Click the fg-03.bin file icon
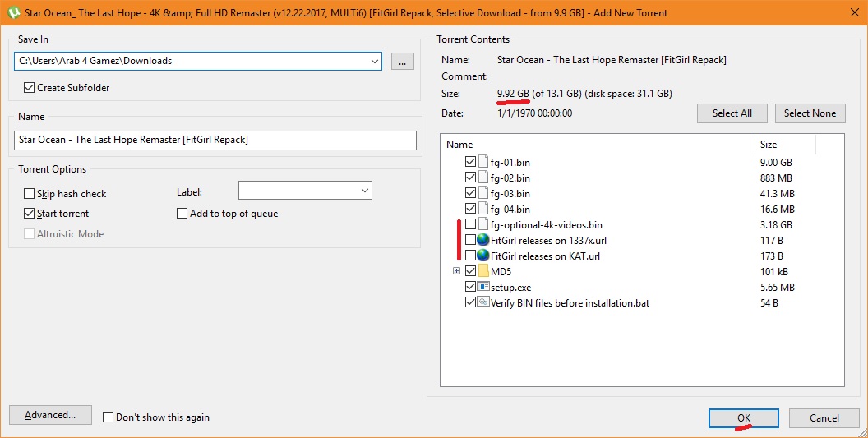The width and height of the screenshot is (868, 438). pyautogui.click(x=482, y=193)
